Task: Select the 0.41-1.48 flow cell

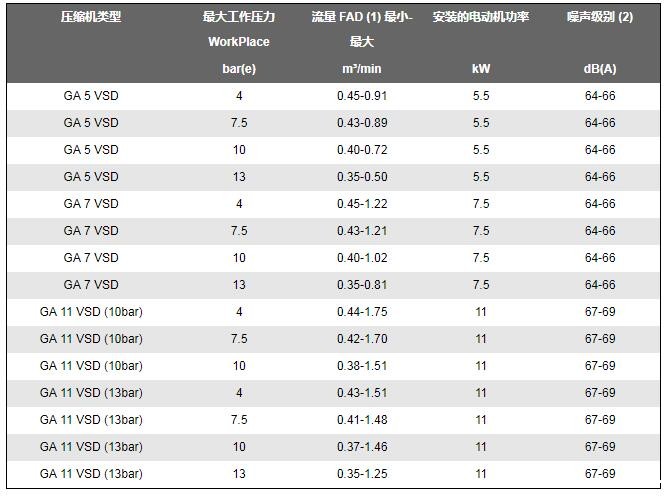Action: (x=361, y=420)
